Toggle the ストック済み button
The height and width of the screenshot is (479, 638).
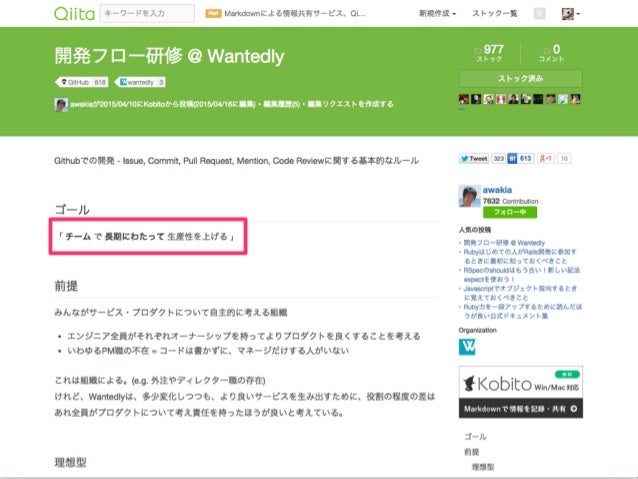click(x=520, y=79)
